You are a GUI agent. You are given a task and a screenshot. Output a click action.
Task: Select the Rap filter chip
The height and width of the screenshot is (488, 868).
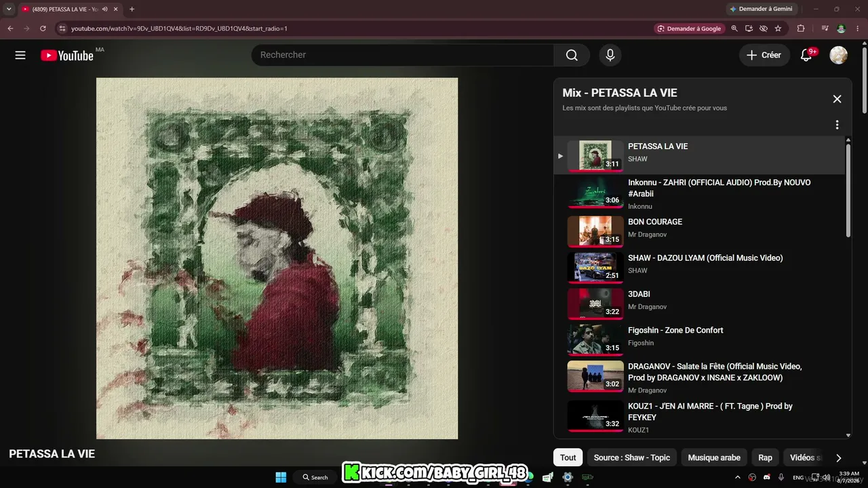[x=765, y=457]
